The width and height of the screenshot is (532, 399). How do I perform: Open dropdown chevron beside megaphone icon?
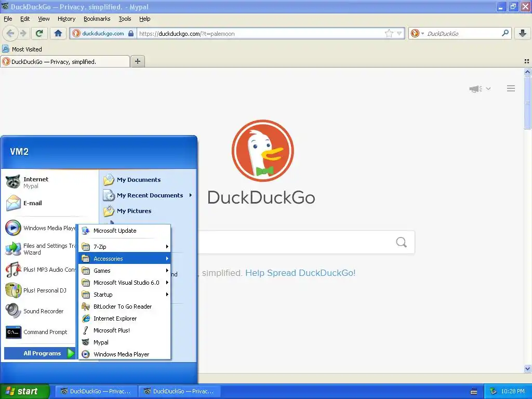coord(488,88)
